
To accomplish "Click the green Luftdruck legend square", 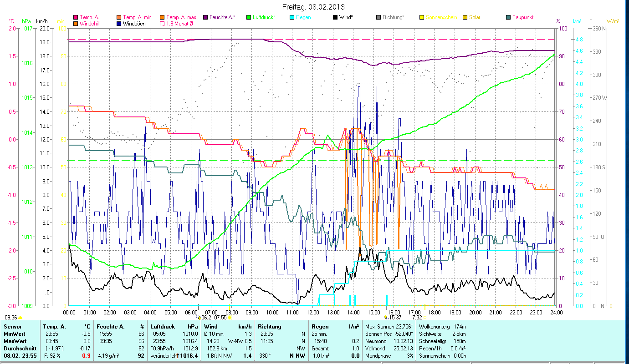I will pos(249,18).
